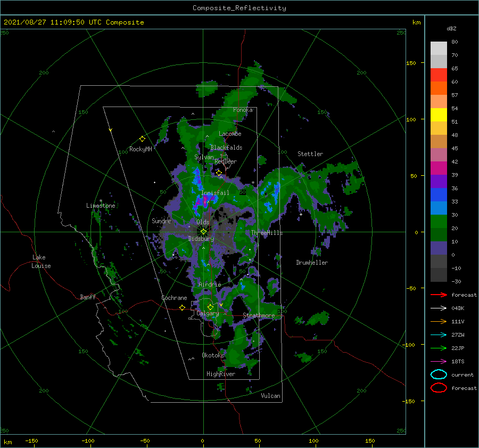Pick the purple 36–39 dBZ swatch
This screenshot has height=448, width=479.
(439, 182)
